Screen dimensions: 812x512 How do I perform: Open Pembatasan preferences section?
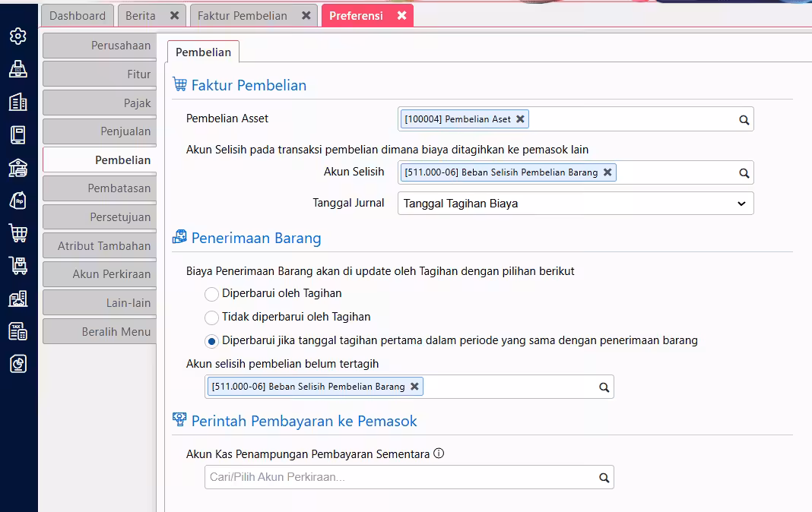[100, 188]
